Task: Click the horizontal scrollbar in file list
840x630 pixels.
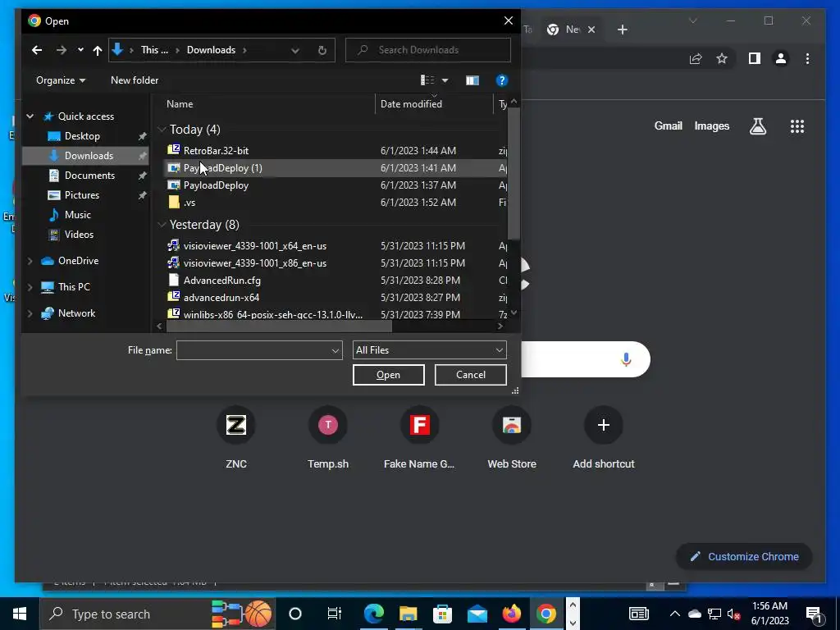Action: click(279, 326)
